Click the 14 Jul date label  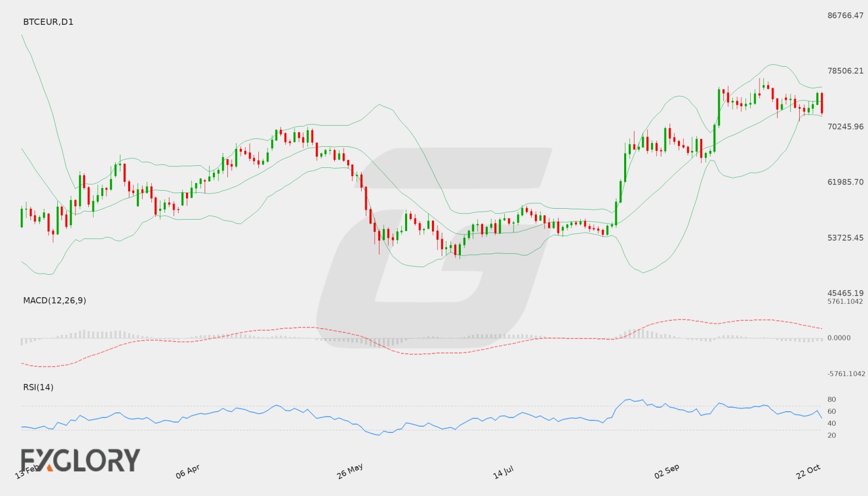point(503,472)
